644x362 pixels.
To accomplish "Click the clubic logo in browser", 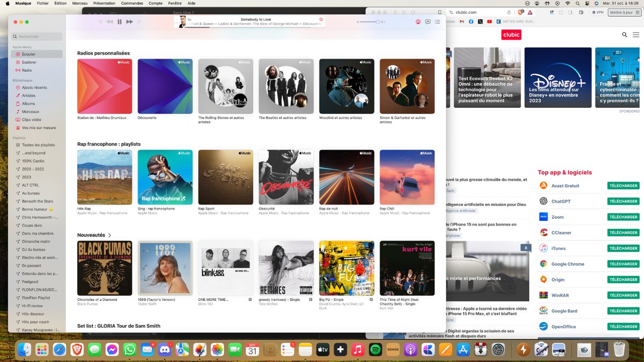I will tap(511, 35).
